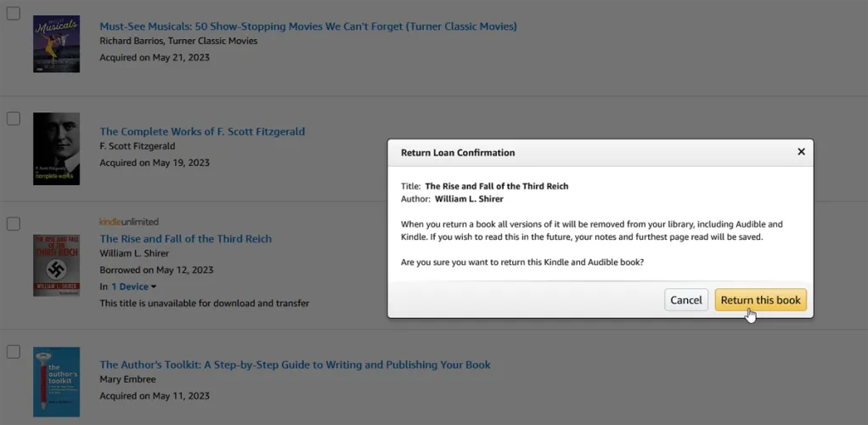Cancel the loan return
Viewport: 868px width, 425px height.
685,300
